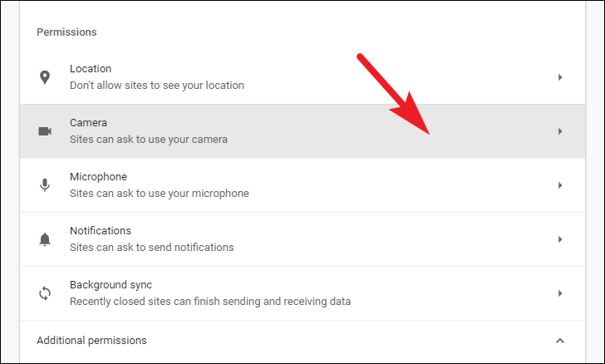This screenshot has height=364, width=605.
Task: Click the Camera video icon
Action: 45,131
